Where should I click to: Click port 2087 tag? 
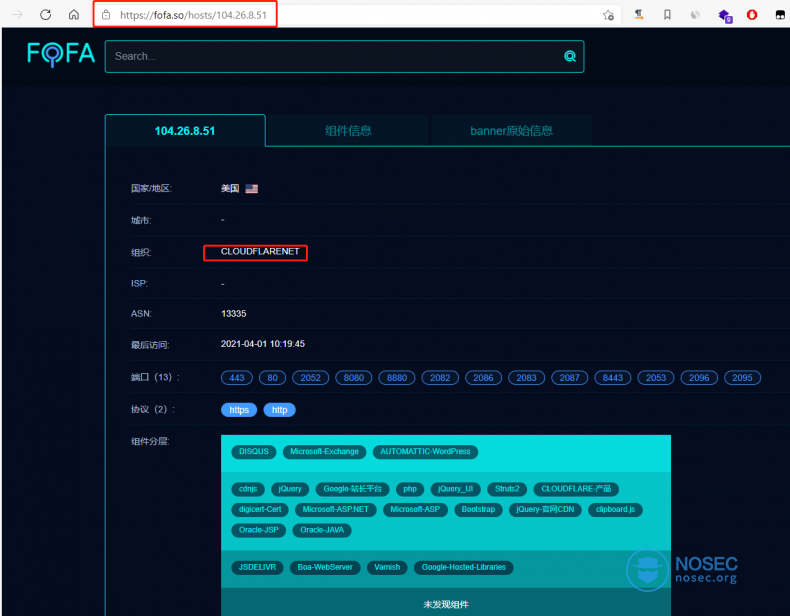click(x=569, y=378)
